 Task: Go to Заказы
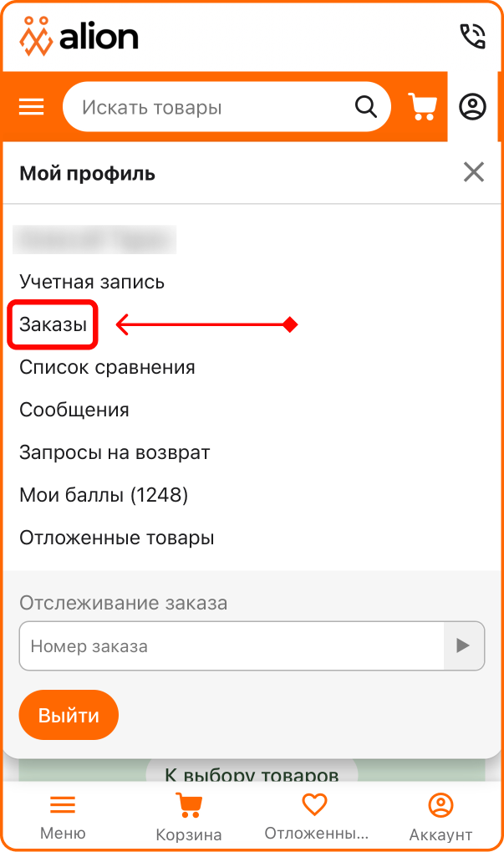click(x=53, y=324)
